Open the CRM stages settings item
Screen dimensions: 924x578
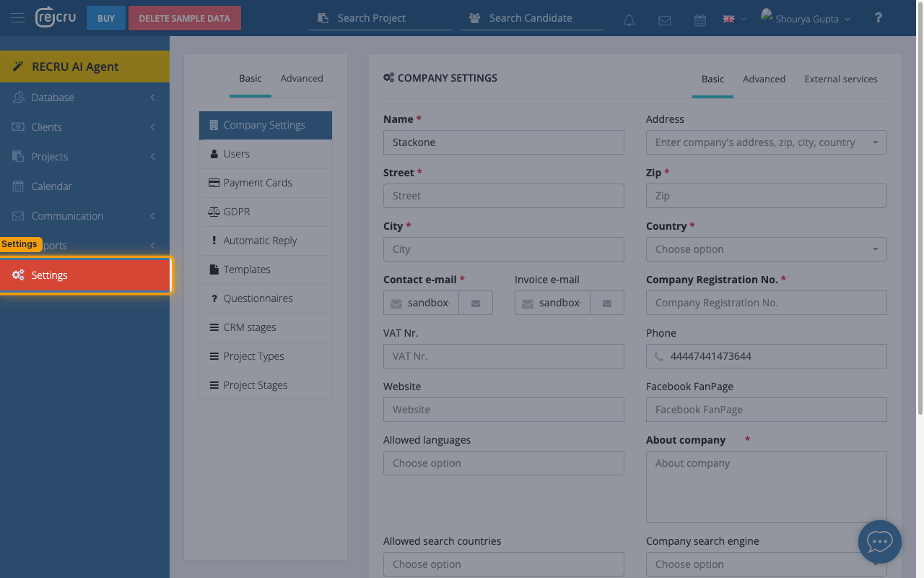(266, 327)
